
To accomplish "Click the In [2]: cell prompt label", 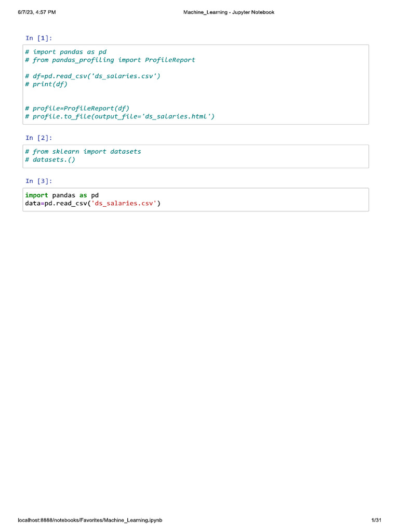I will coord(38,138).
